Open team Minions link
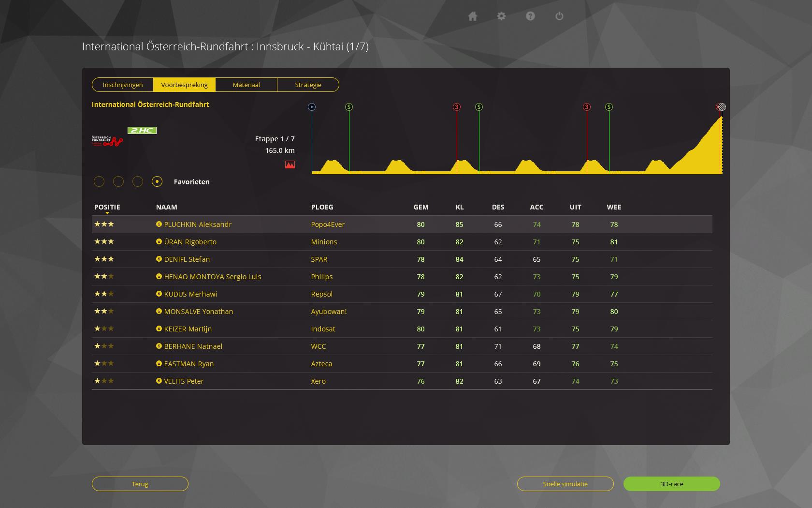This screenshot has height=508, width=812. coord(324,242)
